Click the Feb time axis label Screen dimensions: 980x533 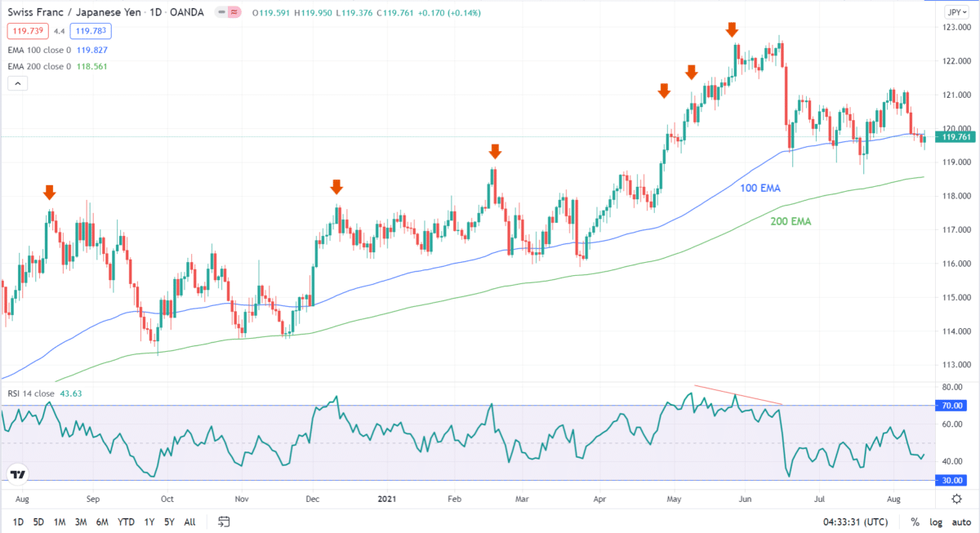(x=456, y=498)
